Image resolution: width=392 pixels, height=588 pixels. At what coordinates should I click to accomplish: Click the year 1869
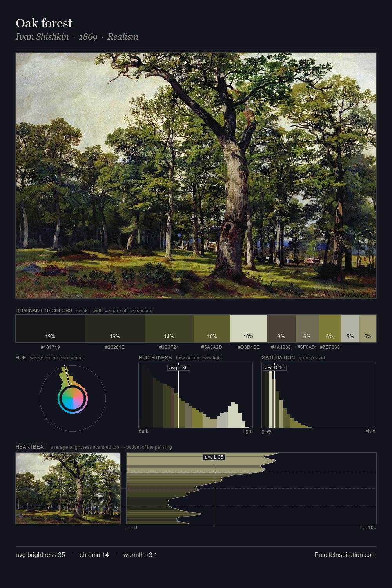(88, 36)
